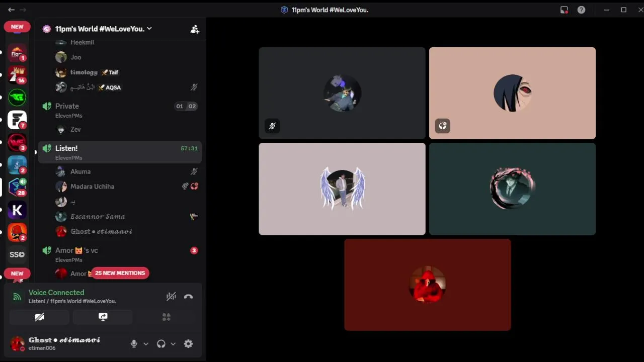Go forward with the title bar arrow
The width and height of the screenshot is (644, 362).
(x=23, y=10)
